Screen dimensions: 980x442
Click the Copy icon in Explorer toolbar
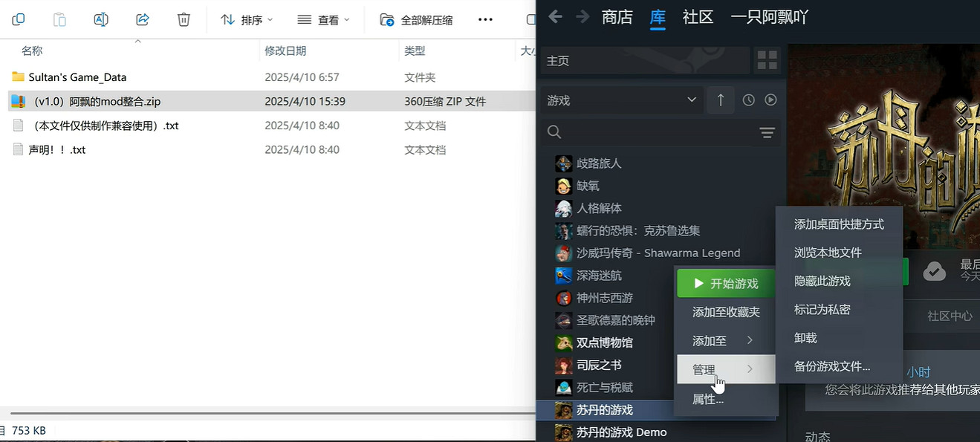pos(18,19)
